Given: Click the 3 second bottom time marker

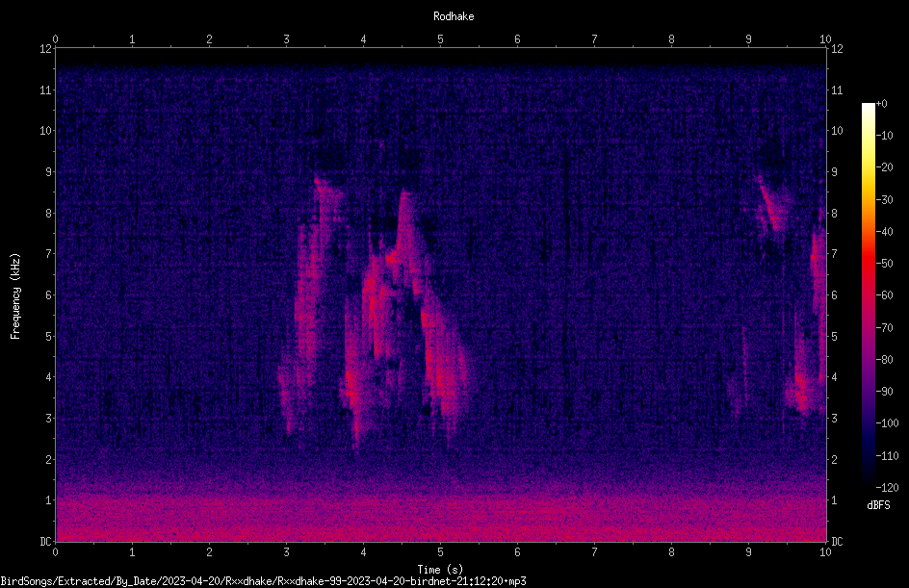Looking at the screenshot, I should (286, 552).
